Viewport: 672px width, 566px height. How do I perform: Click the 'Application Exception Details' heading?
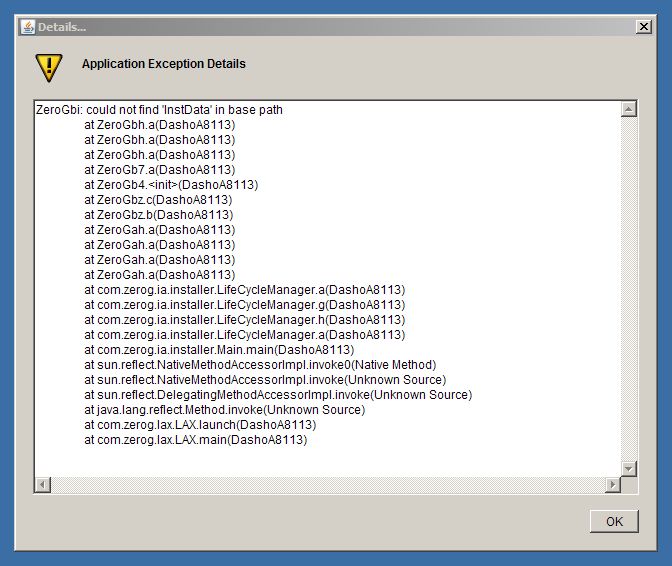(x=164, y=64)
